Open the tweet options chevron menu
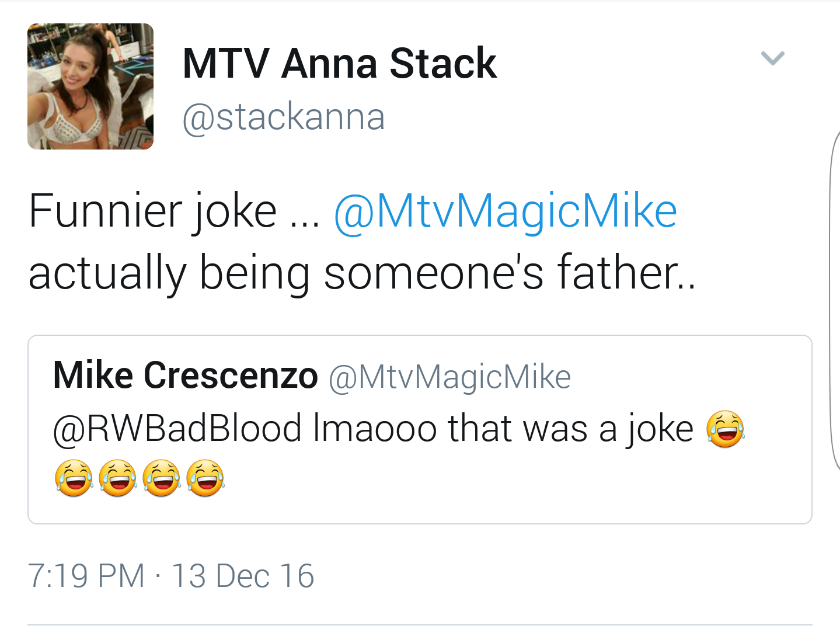Screen dimensions: 840x636 [772, 58]
